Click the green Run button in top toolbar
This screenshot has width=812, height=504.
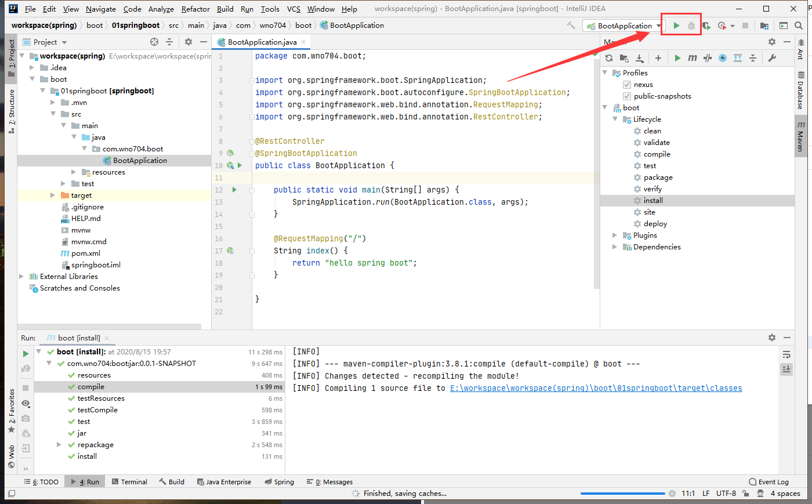pos(676,26)
